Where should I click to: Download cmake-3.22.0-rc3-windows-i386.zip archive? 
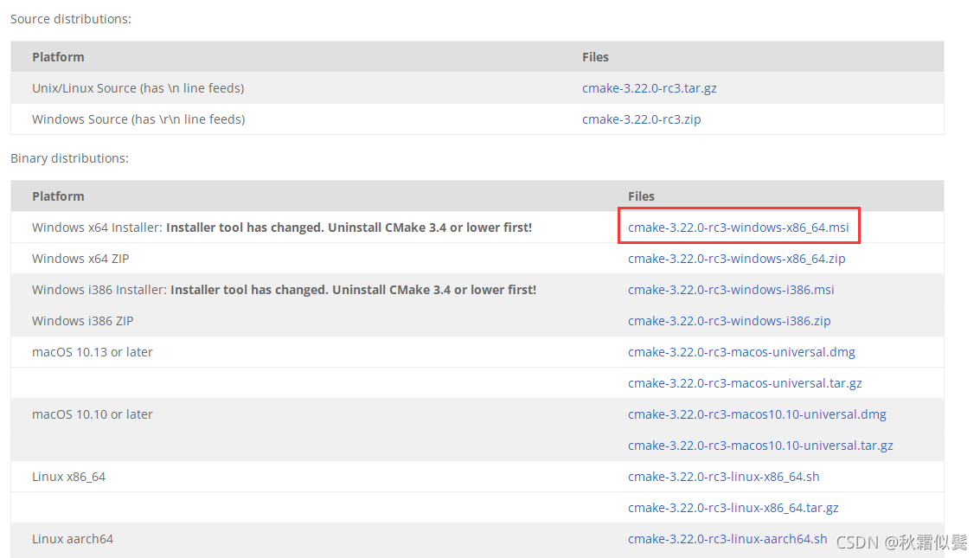(x=729, y=321)
